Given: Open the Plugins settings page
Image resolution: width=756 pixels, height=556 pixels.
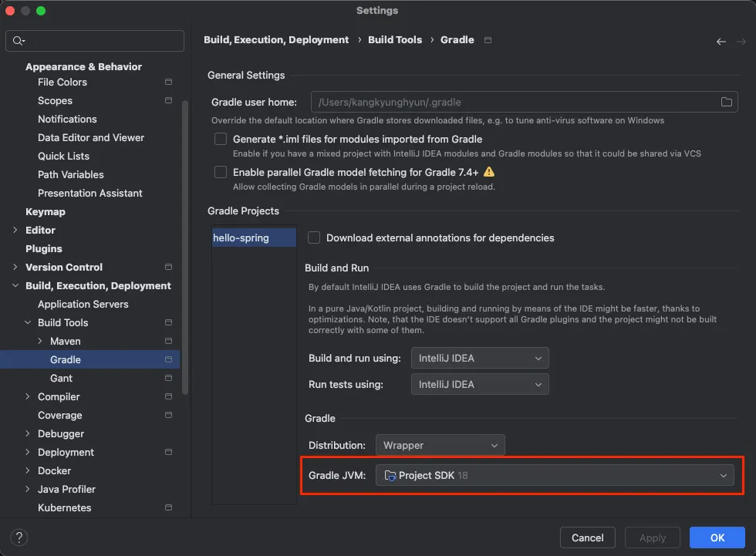Looking at the screenshot, I should (44, 248).
